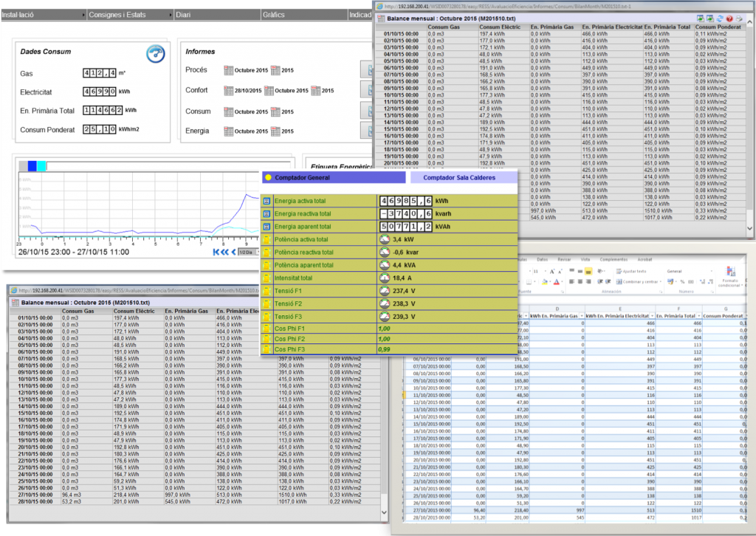Click Procés row partially hidden report button

click(367, 70)
